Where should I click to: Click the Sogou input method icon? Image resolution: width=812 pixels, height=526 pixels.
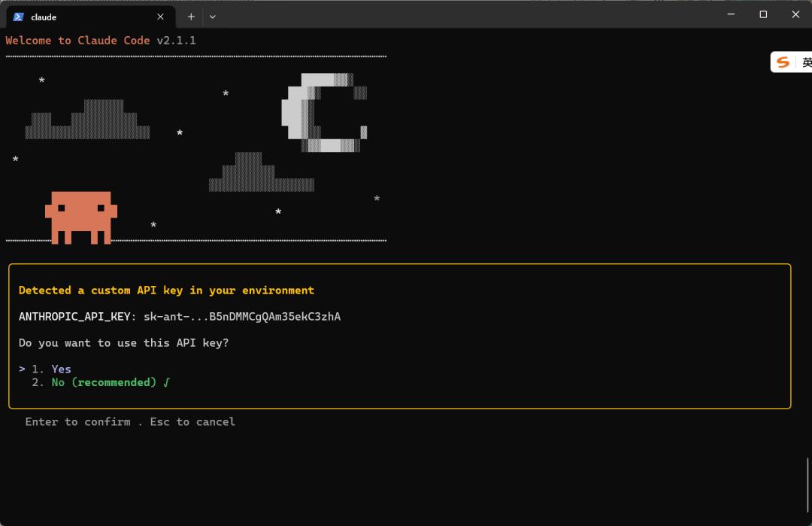pyautogui.click(x=783, y=62)
